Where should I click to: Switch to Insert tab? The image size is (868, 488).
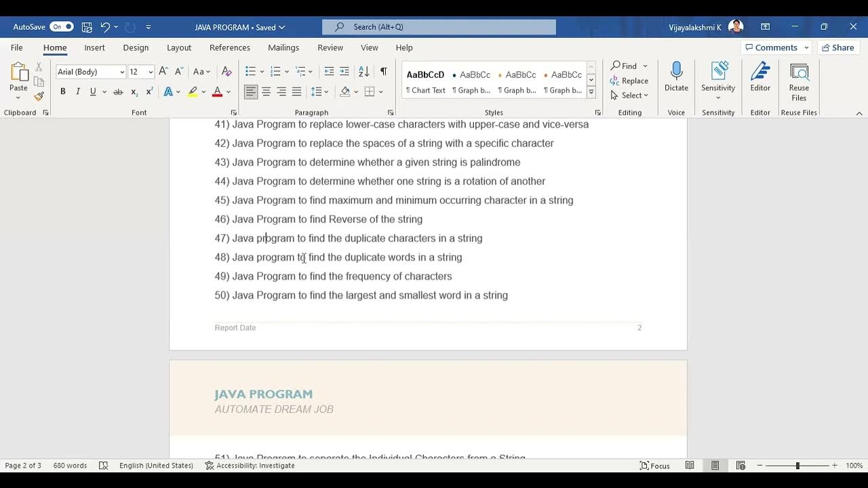tap(94, 47)
